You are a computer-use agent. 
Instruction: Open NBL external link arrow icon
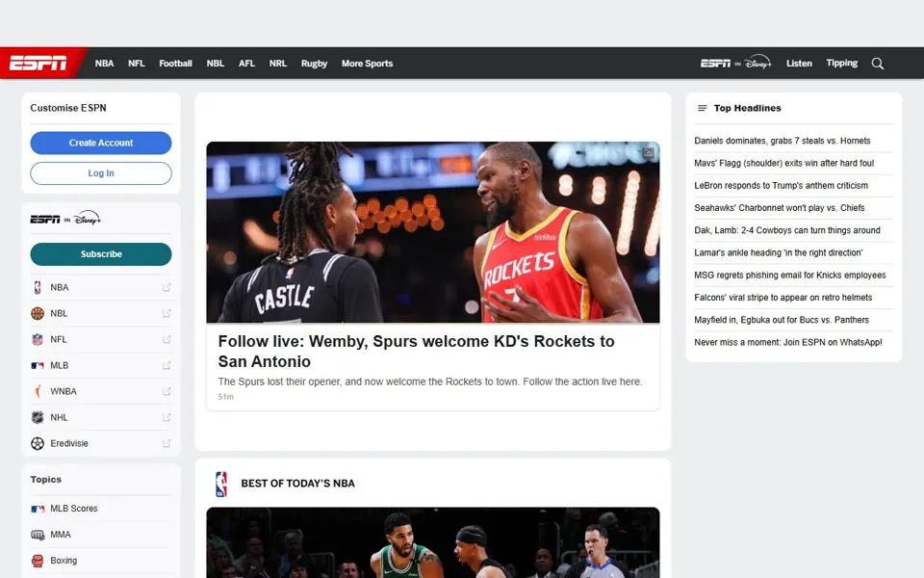pyautogui.click(x=167, y=313)
